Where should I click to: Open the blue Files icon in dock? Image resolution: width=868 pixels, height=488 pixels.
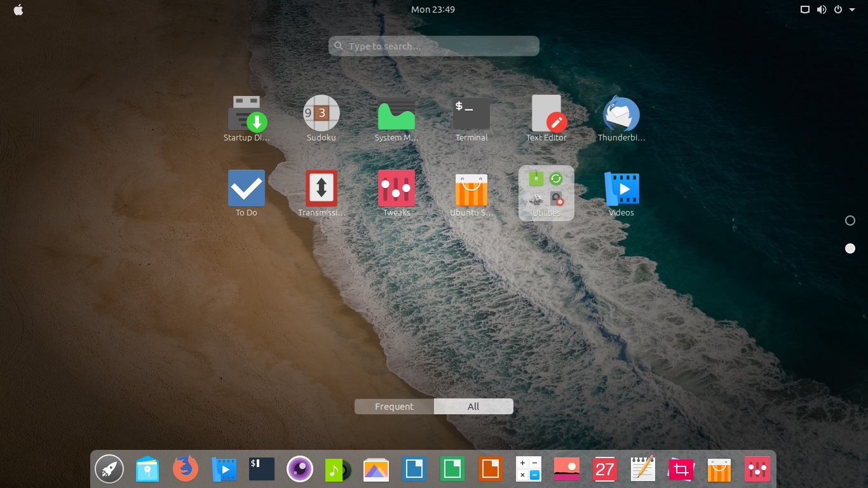tap(147, 470)
